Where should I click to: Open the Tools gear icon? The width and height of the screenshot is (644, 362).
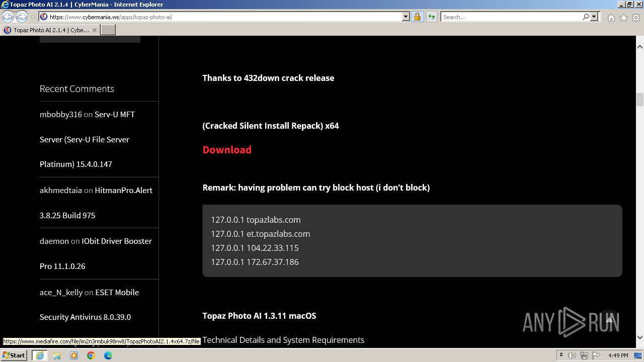[635, 18]
